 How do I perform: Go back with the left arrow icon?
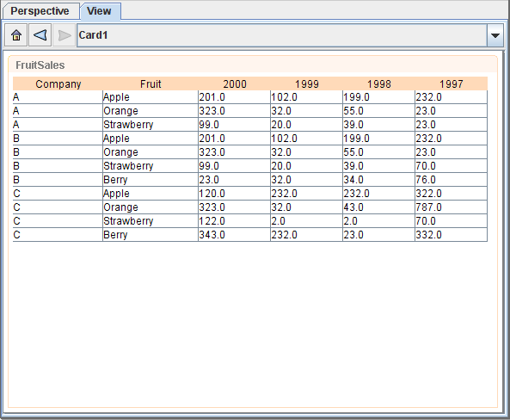coord(40,35)
